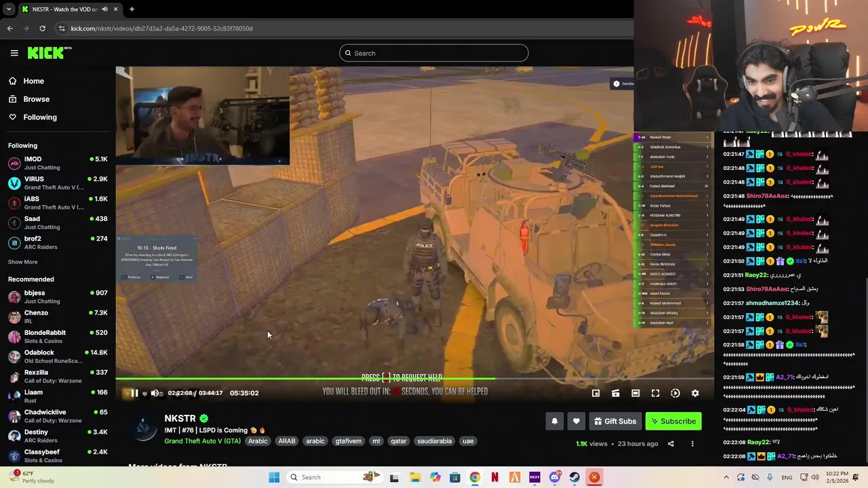868x488 pixels.
Task: Open recommended channel Chenzo
Action: pyautogui.click(x=58, y=317)
